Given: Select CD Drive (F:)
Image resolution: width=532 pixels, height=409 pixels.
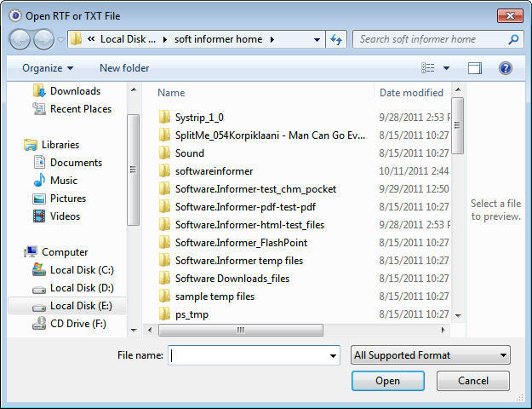Looking at the screenshot, I should click(69, 324).
